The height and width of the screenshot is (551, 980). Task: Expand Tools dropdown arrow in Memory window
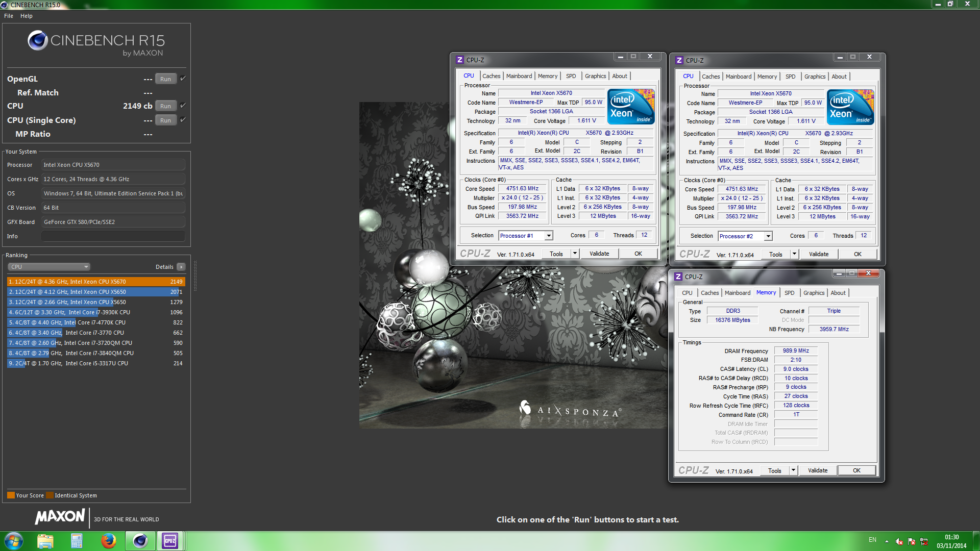click(793, 470)
